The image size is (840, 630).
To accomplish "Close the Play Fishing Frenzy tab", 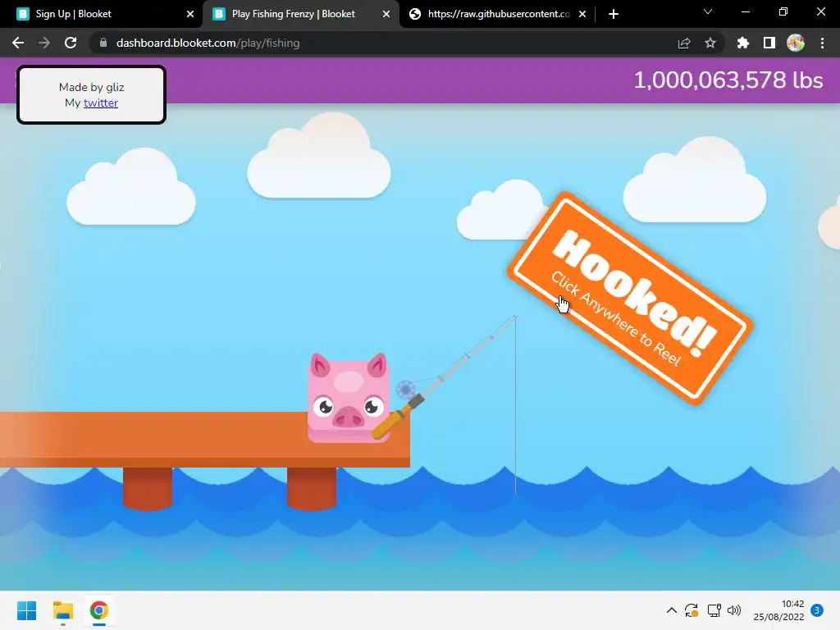I will [386, 14].
